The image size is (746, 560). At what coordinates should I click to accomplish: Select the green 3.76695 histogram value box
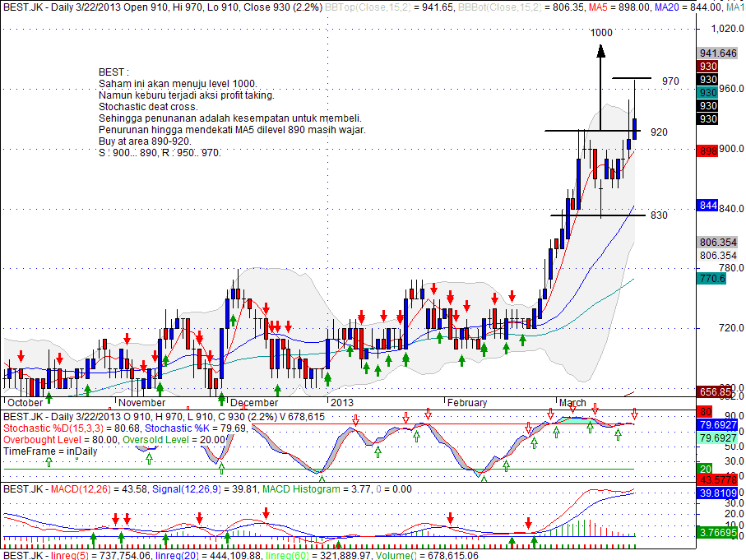[x=718, y=533]
